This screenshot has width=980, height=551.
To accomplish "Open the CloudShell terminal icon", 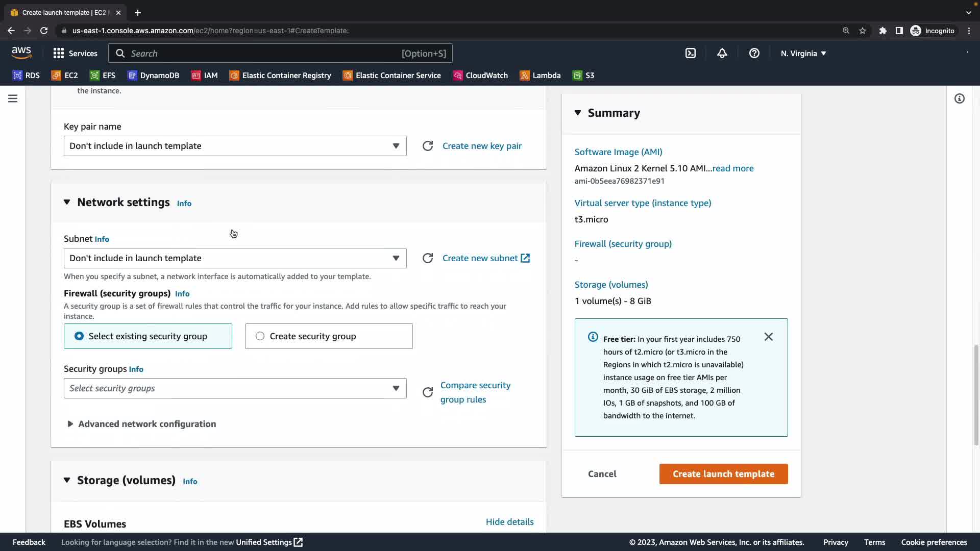I will coord(690,53).
